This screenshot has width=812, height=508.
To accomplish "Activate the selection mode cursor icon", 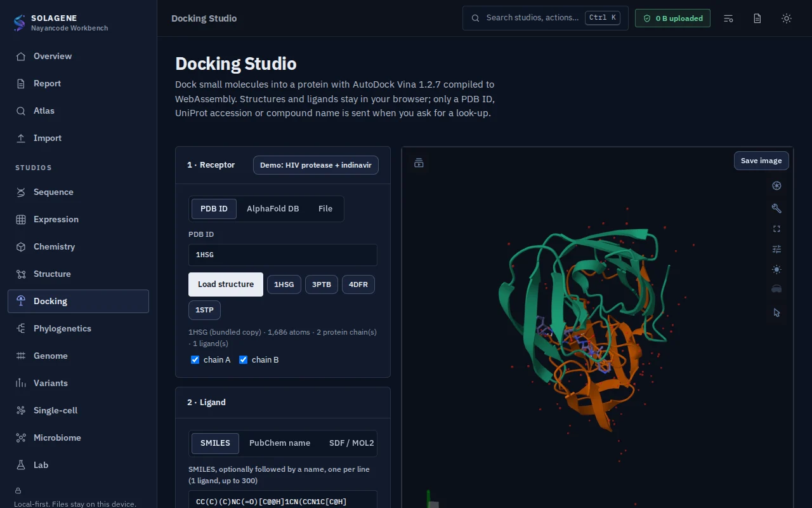I will (776, 312).
